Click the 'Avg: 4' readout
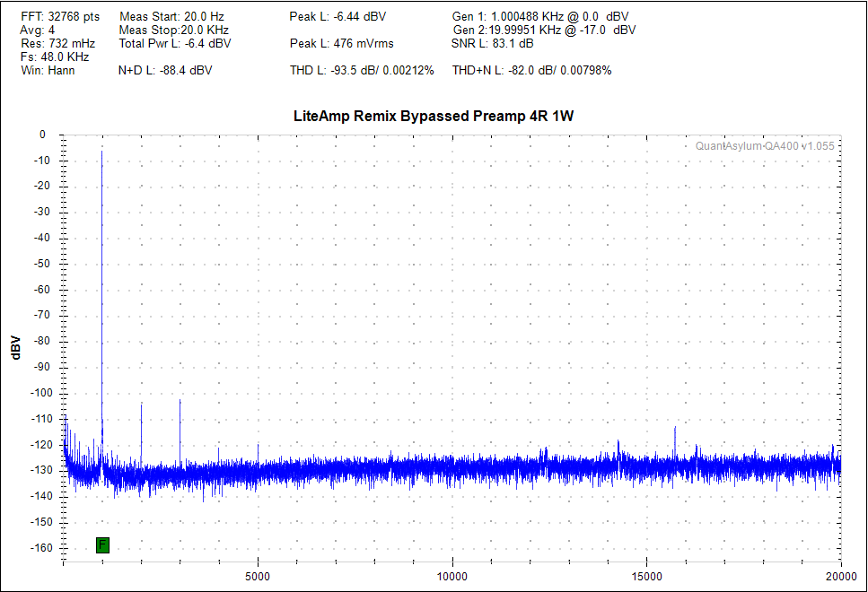 click(x=38, y=30)
